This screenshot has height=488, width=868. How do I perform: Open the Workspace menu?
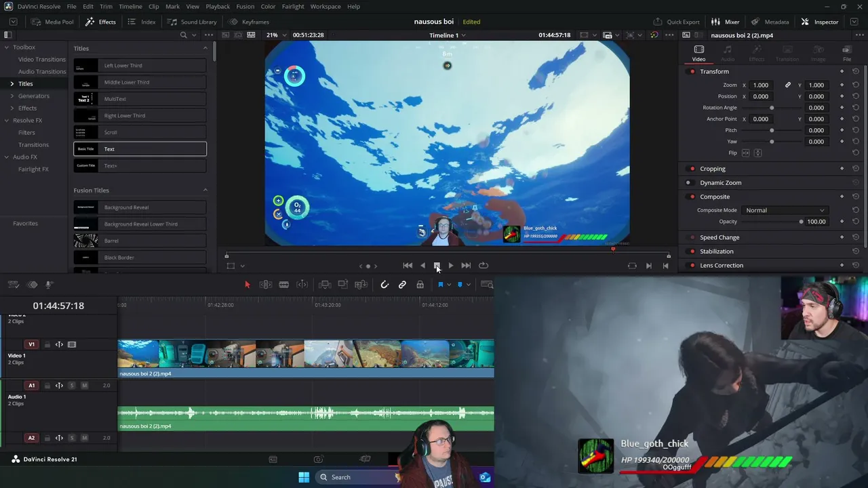pos(325,7)
